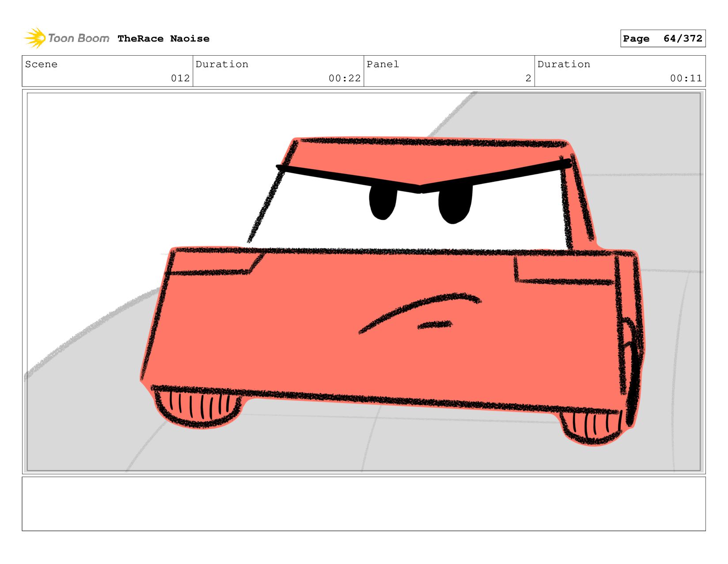728x564 pixels.
Task: Click the 'Scene' label
Action: pyautogui.click(x=41, y=64)
